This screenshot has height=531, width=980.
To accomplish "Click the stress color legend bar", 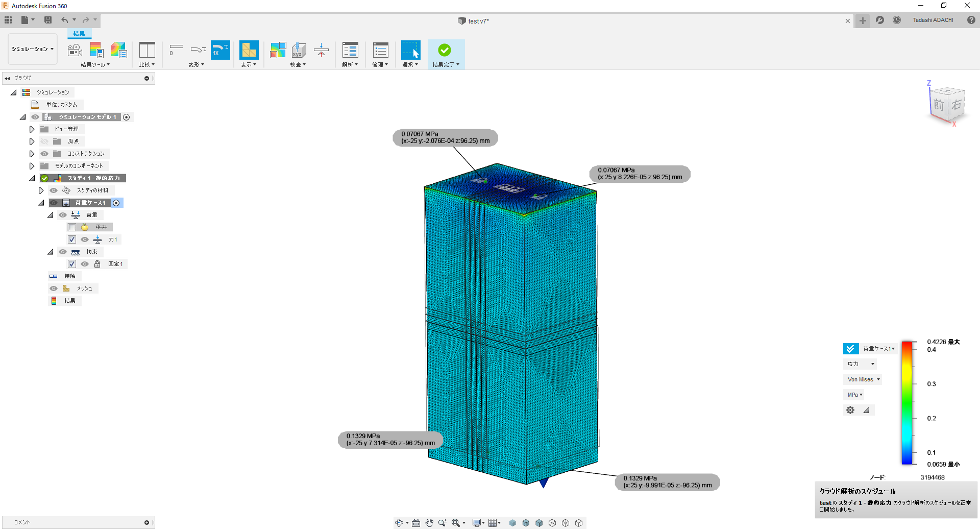I will (907, 403).
